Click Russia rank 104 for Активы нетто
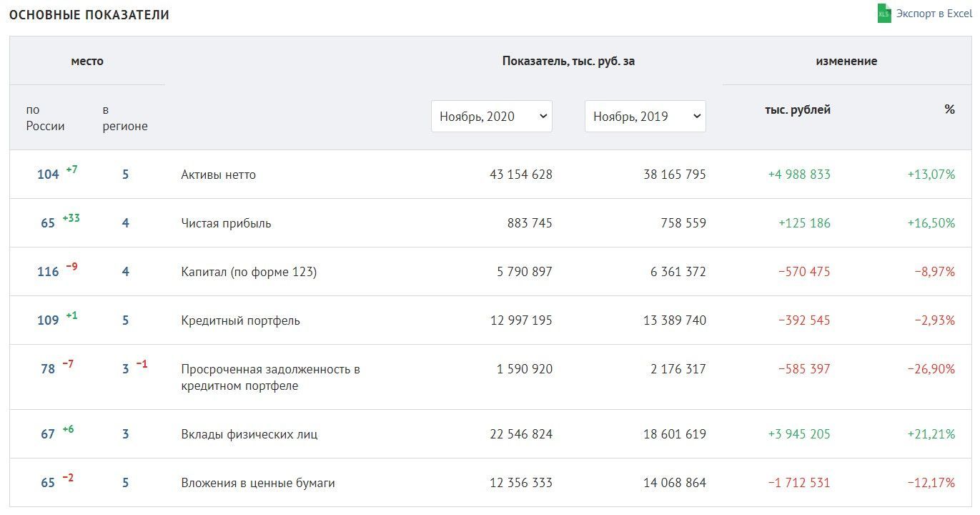The height and width of the screenshot is (515, 980). tap(48, 175)
